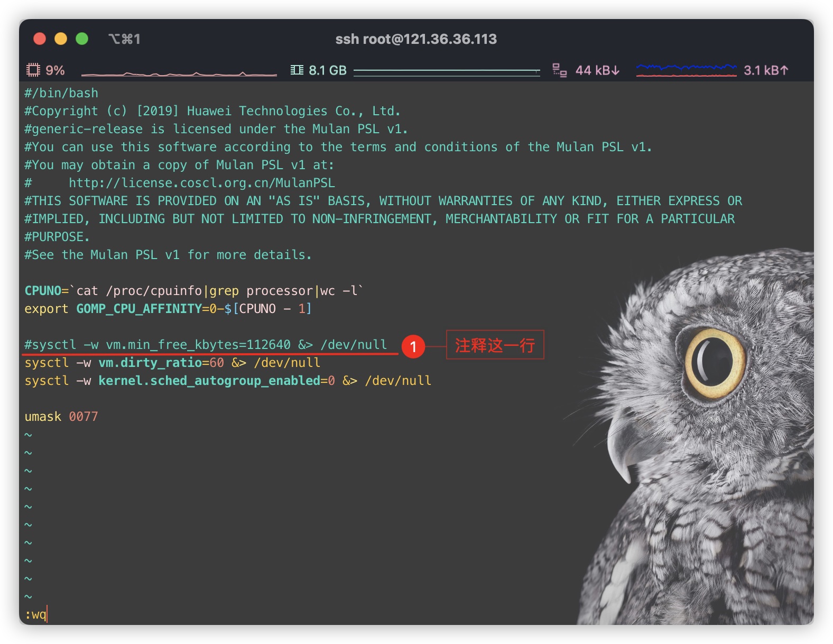Click the 'THIS SOFTWARE IS PROVIDED' line
Viewport: 833px width, 644px height.
pyautogui.click(x=383, y=201)
